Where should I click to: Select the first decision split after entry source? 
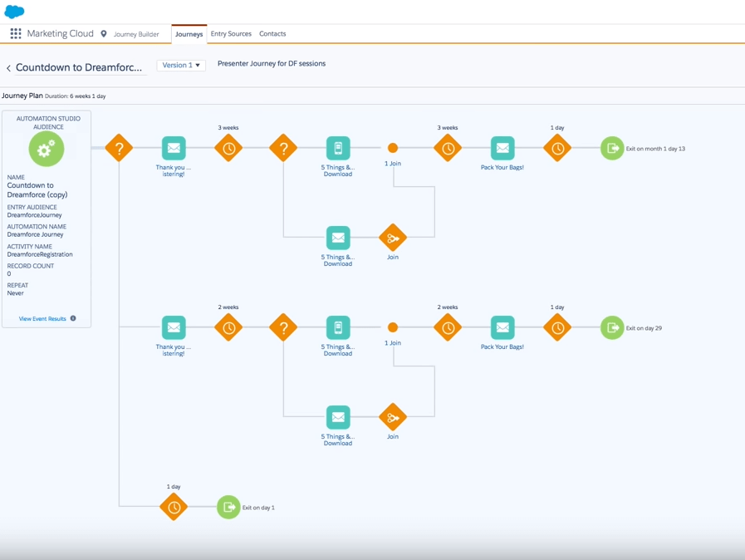[x=119, y=148]
